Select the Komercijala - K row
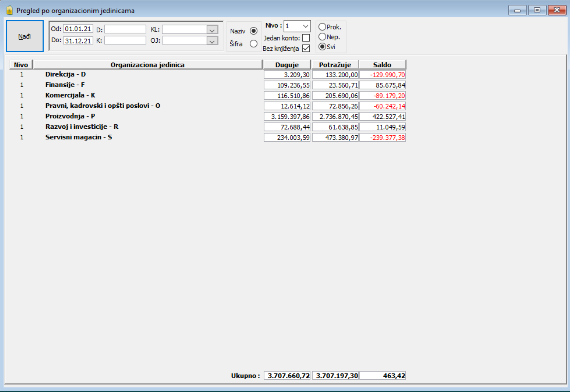The width and height of the screenshot is (570, 392). click(208, 95)
